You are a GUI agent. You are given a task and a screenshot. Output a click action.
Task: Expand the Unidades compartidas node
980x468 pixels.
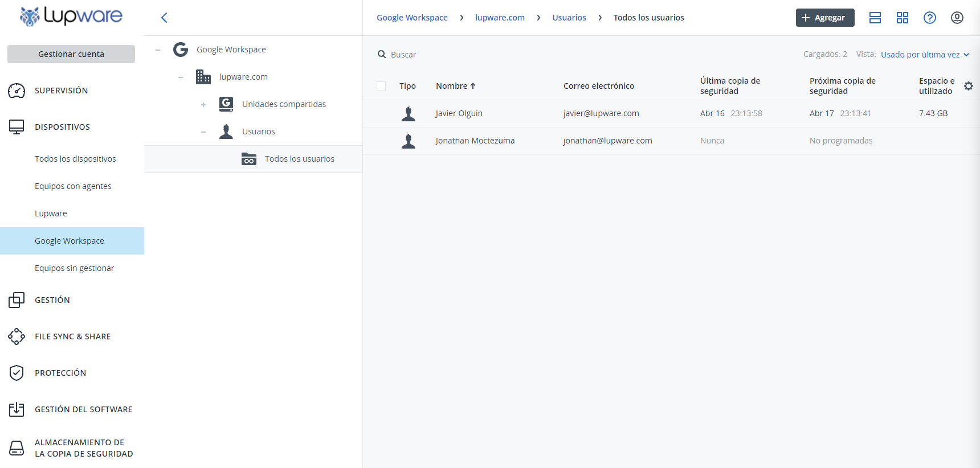203,104
